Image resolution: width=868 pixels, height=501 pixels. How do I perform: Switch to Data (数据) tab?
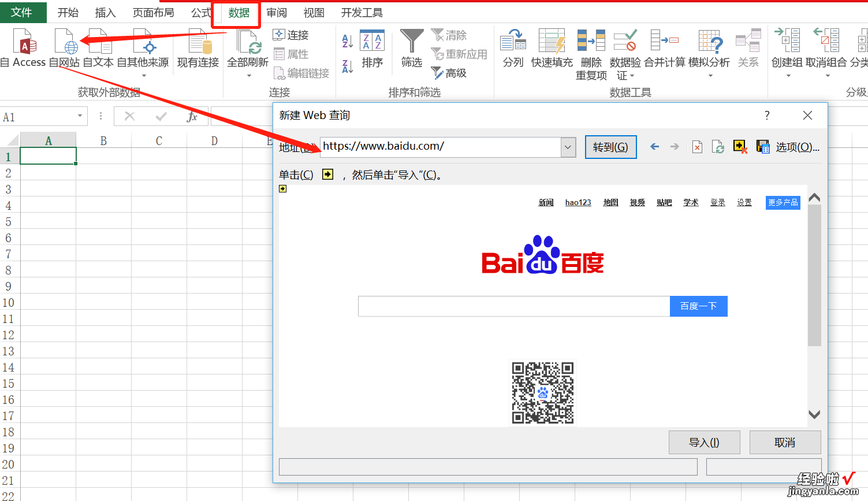point(239,13)
